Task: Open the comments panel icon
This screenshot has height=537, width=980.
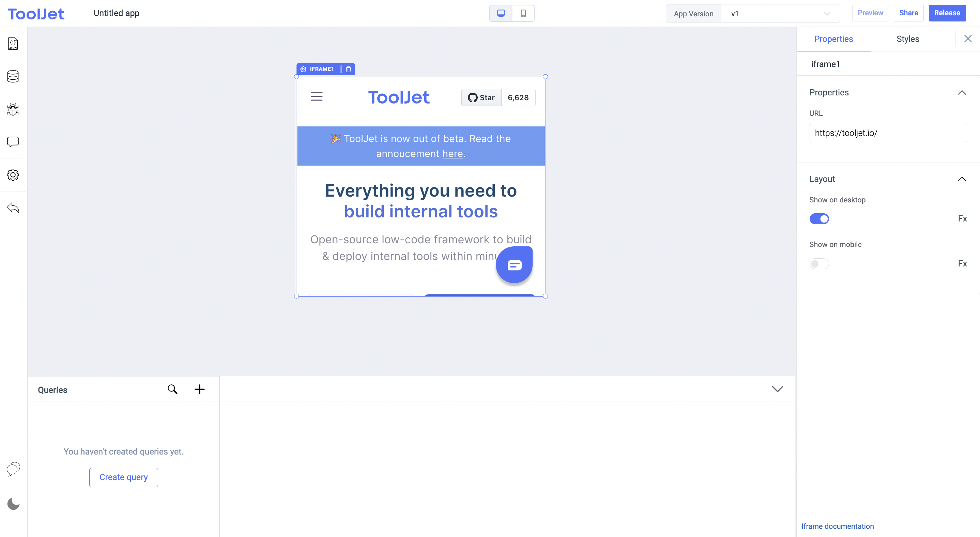Action: tap(13, 141)
